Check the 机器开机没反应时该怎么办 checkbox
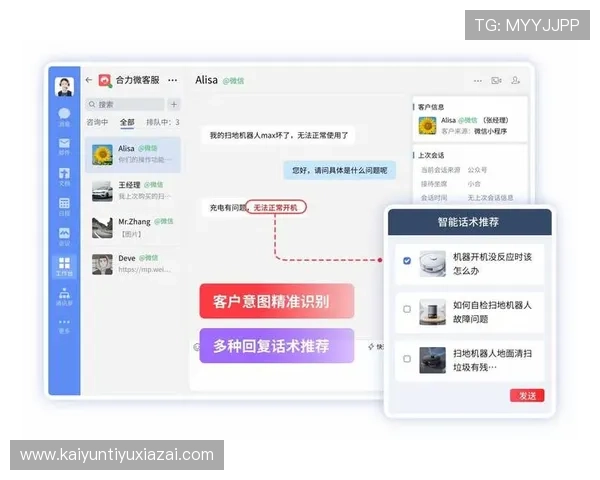The height and width of the screenshot is (480, 600). (x=407, y=261)
